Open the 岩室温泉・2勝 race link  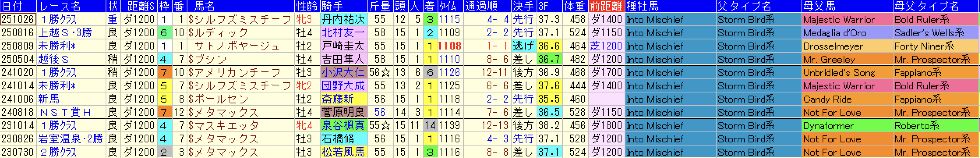point(71,139)
